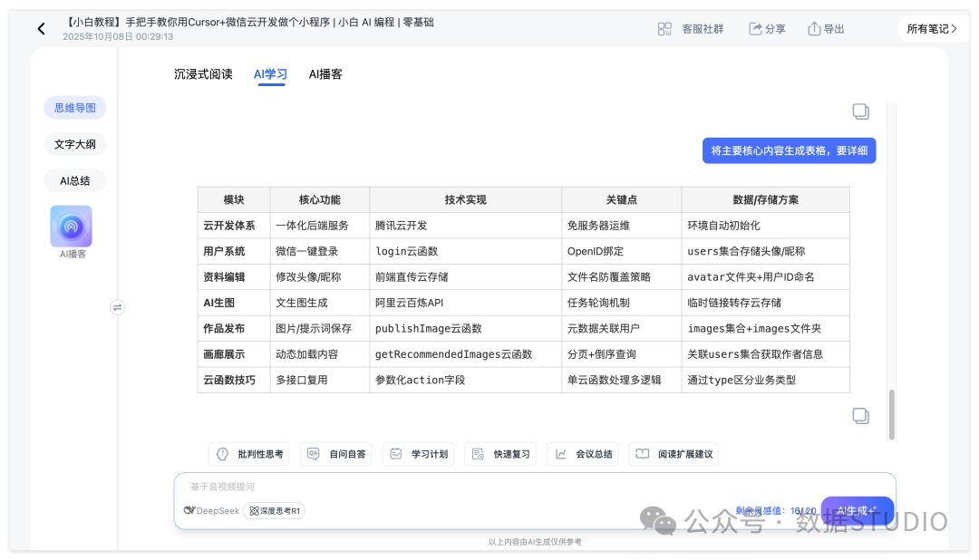The height and width of the screenshot is (560, 979).
Task: Click the vertical scrollbar beside the table
Action: point(892,414)
